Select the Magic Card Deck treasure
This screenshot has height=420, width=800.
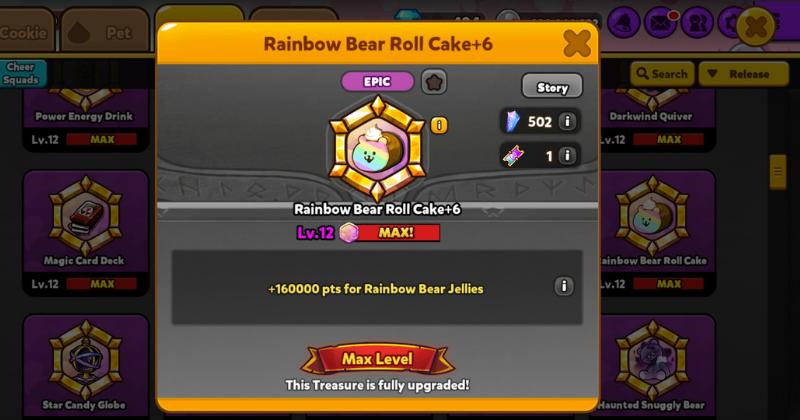85,233
